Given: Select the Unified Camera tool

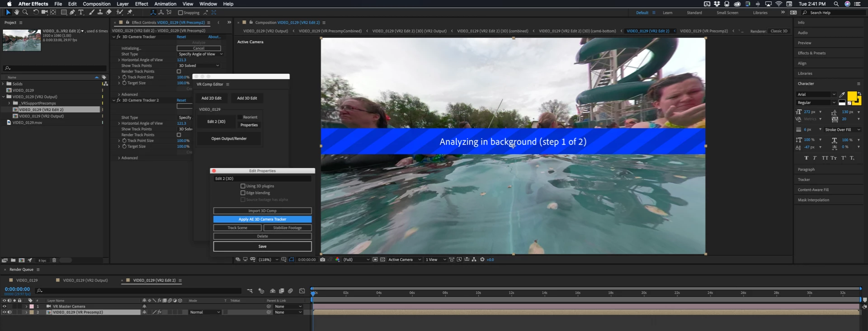Looking at the screenshot, I should click(44, 12).
